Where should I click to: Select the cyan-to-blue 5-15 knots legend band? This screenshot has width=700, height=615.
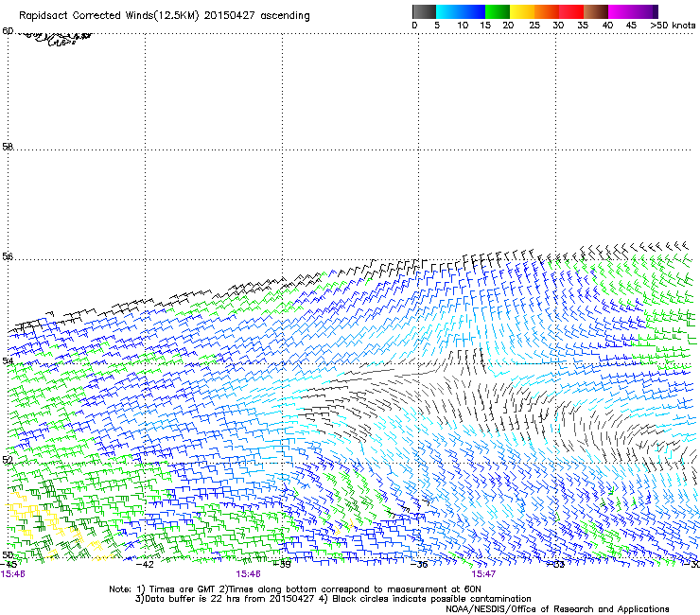point(461,11)
